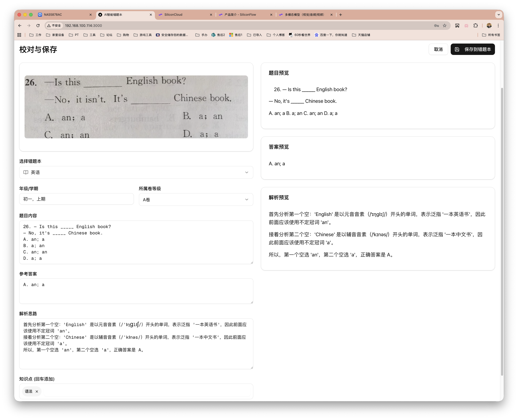Viewport: 518px width, 420px height.
Task: Open the extensions puzzle icon
Action: click(475, 26)
